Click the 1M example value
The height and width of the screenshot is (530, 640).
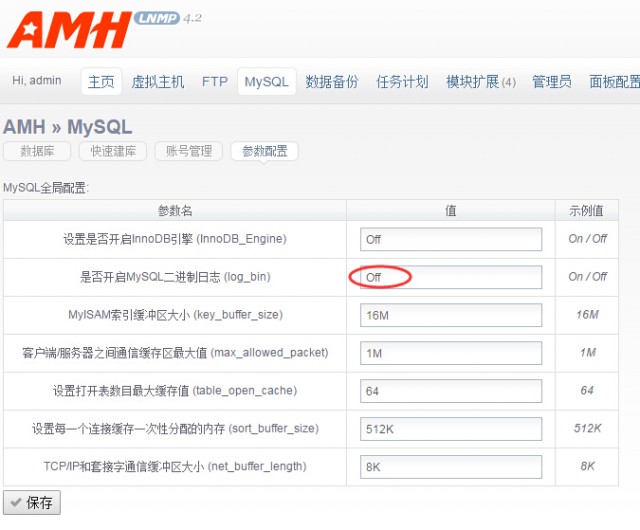point(588,353)
